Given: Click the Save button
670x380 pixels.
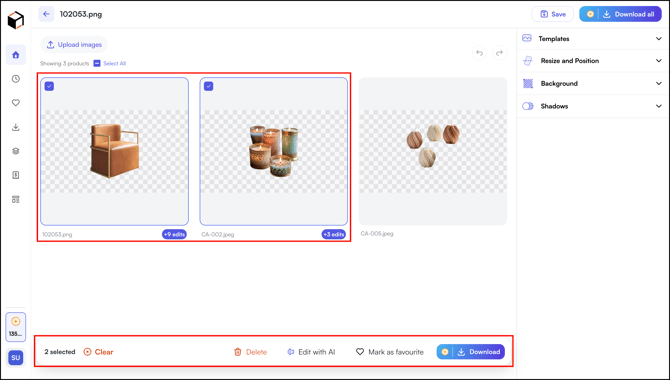Looking at the screenshot, I should 552,14.
